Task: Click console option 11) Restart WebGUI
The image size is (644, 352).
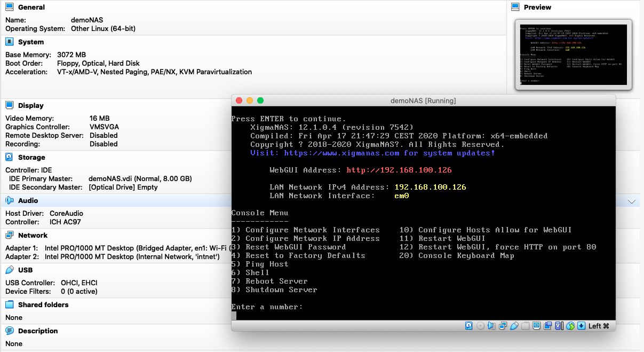Action: pyautogui.click(x=442, y=238)
